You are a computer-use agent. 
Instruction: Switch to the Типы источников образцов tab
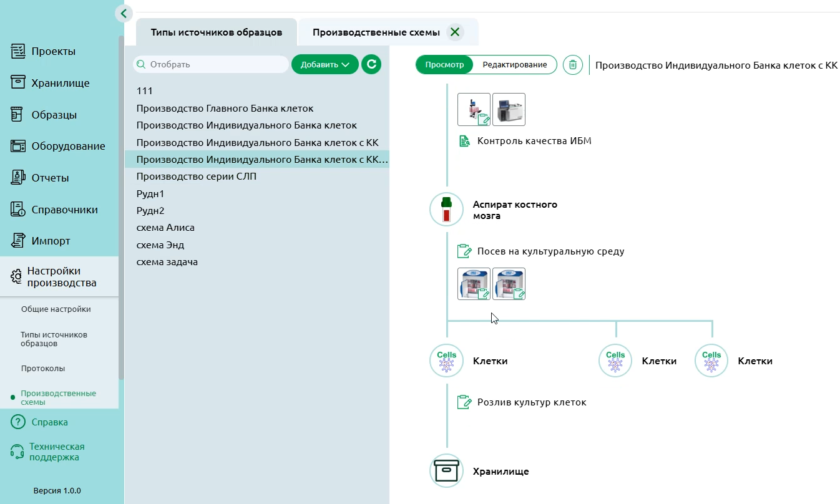pos(216,31)
